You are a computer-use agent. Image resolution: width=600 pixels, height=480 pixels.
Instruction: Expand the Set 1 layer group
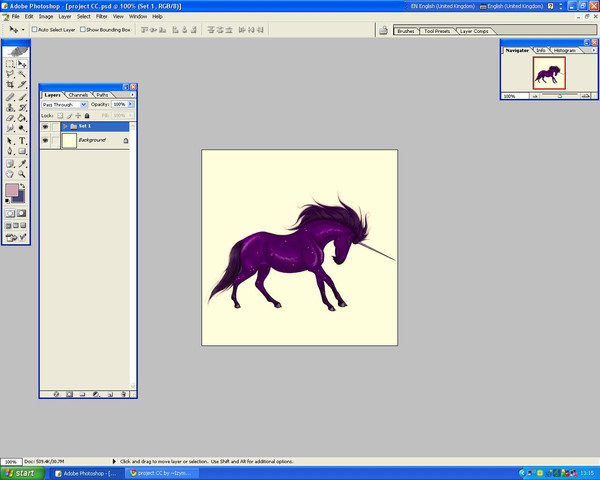point(65,127)
